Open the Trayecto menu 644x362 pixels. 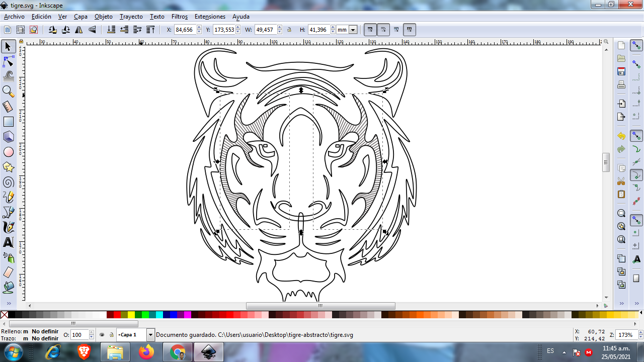(x=131, y=17)
